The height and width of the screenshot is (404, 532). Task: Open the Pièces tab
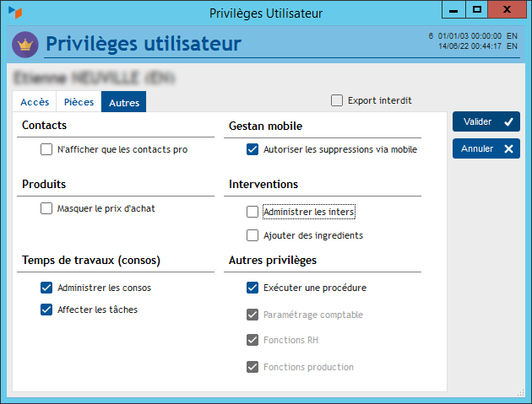pyautogui.click(x=79, y=102)
